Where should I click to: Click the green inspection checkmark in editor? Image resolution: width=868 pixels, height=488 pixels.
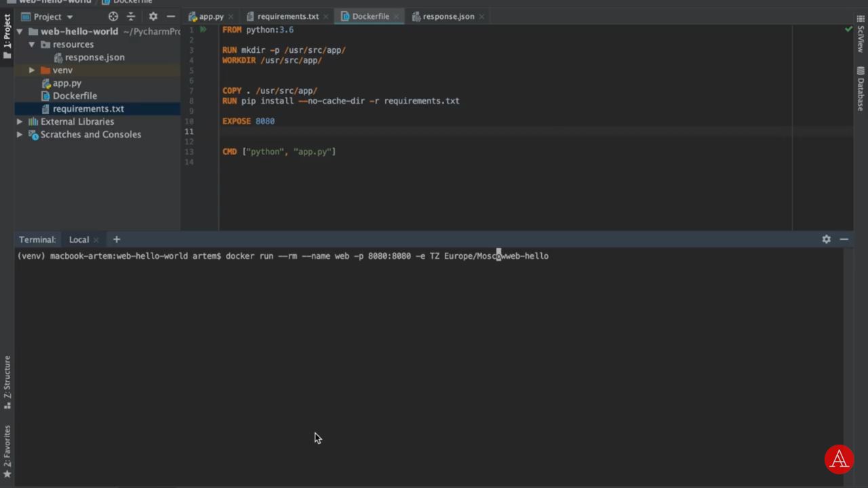click(848, 29)
